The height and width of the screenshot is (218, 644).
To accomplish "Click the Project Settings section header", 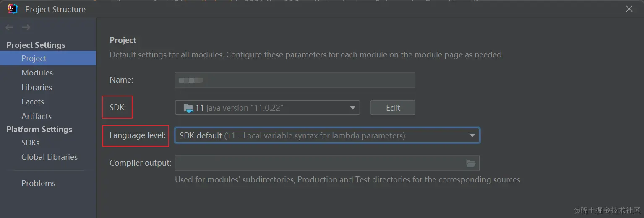I will coord(36,45).
